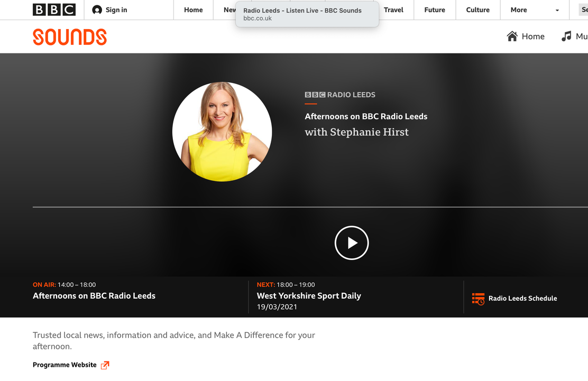Click the programme progress bar line
The image size is (588, 381).
click(310, 207)
